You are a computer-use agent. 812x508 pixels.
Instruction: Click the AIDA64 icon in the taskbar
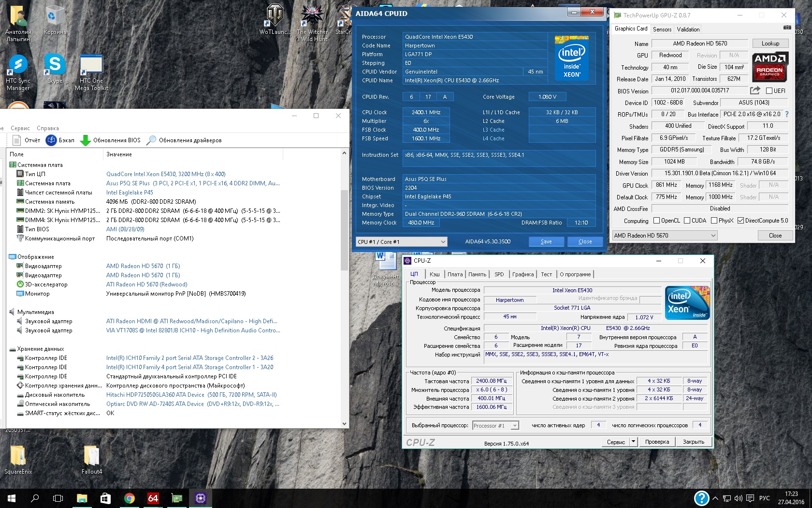[x=153, y=498]
